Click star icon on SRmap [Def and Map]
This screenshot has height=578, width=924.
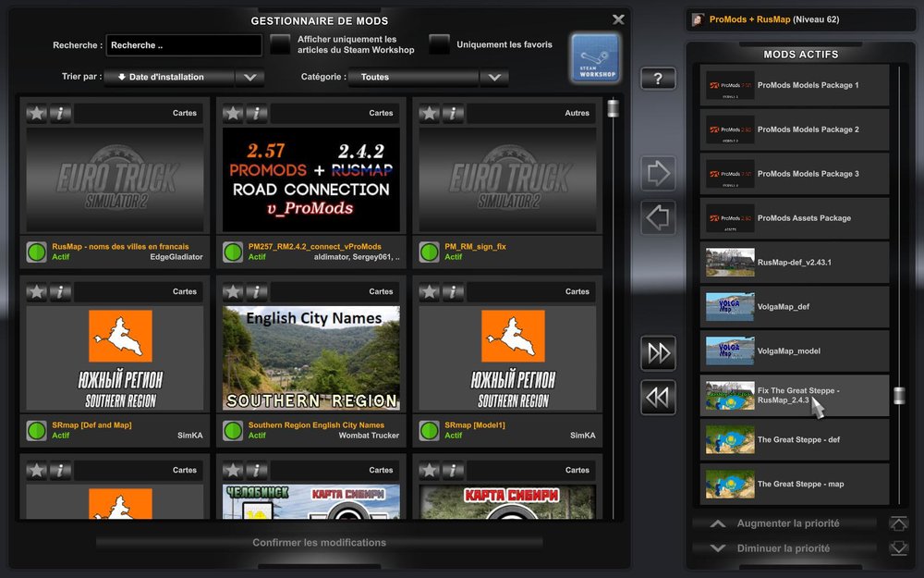37,291
